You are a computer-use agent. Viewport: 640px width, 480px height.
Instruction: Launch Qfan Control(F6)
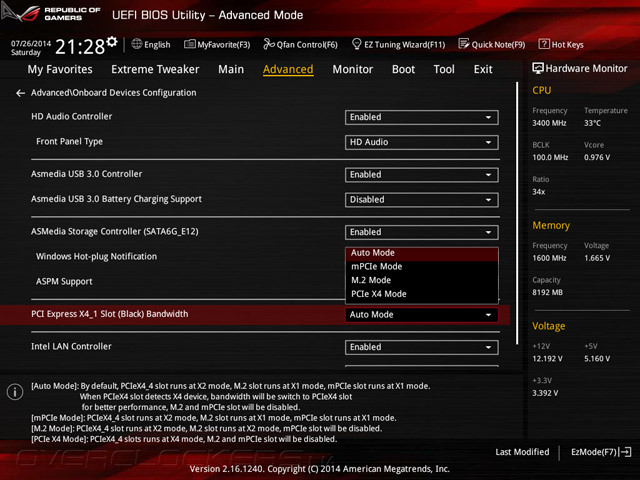click(300, 44)
